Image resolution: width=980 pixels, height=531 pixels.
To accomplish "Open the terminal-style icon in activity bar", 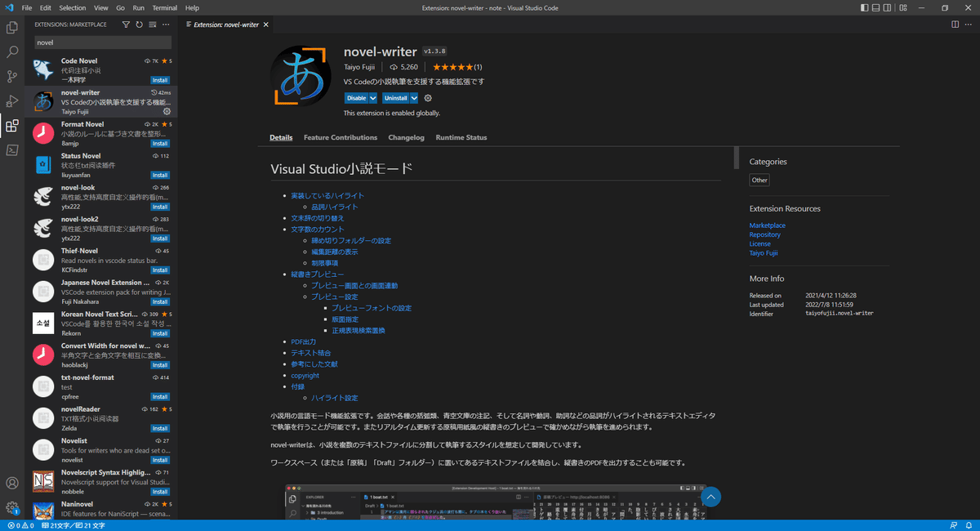I will (x=12, y=149).
